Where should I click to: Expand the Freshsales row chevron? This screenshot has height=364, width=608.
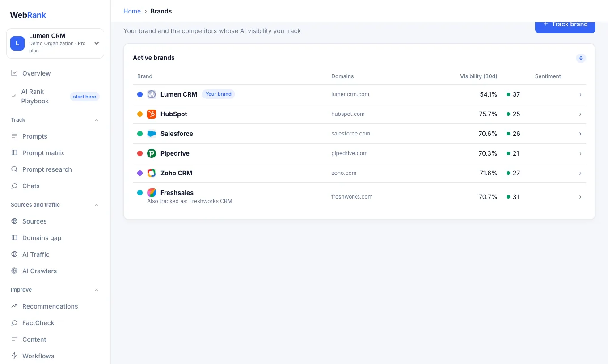(580, 197)
